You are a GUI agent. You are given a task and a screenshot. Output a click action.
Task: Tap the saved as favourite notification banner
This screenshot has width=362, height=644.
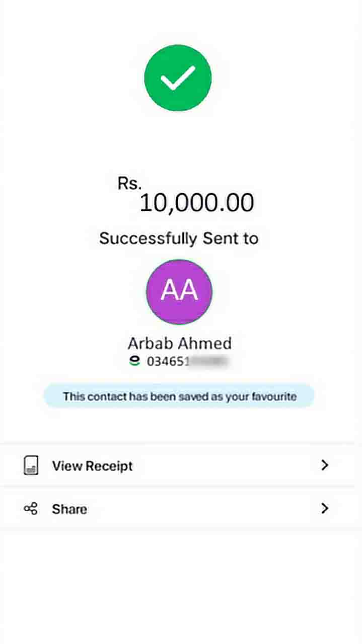point(179,396)
